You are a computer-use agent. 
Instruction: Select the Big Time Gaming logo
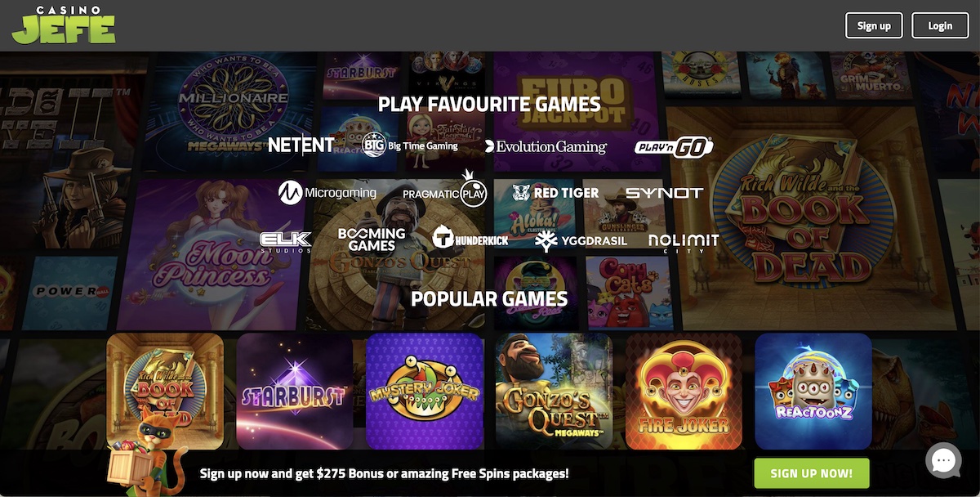410,146
